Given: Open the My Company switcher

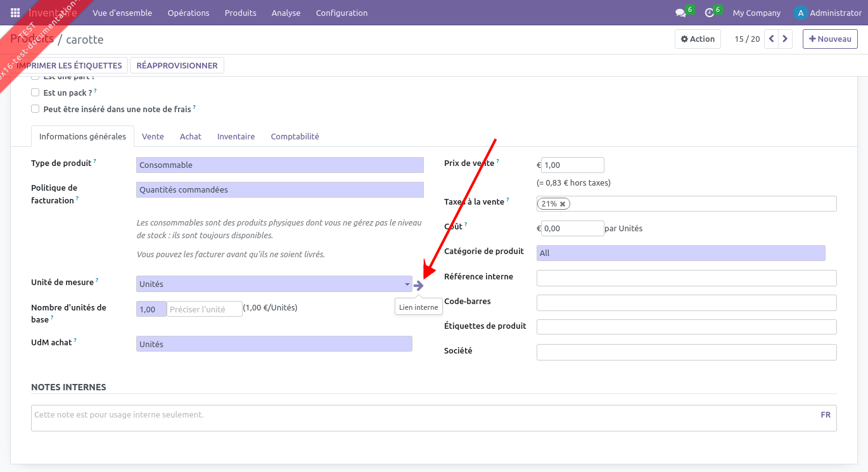Looking at the screenshot, I should coord(756,13).
